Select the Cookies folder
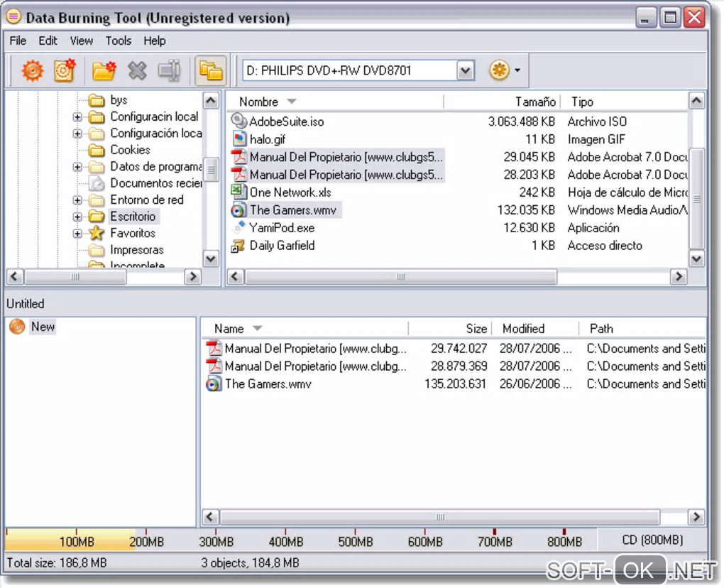Image resolution: width=724 pixels, height=588 pixels. point(130,150)
